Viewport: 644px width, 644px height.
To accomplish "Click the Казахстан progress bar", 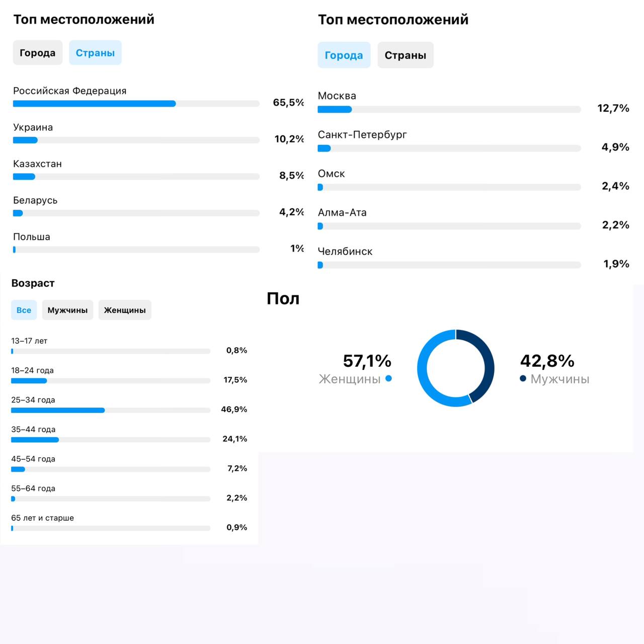I will [x=136, y=177].
